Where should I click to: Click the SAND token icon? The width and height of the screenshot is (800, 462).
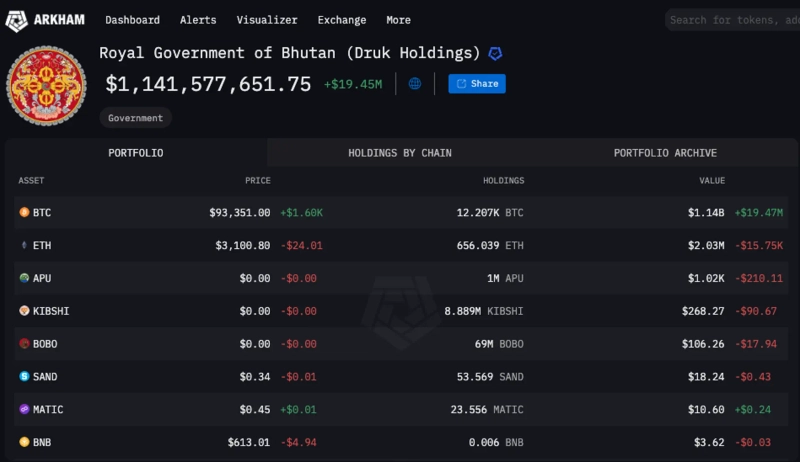(24, 376)
